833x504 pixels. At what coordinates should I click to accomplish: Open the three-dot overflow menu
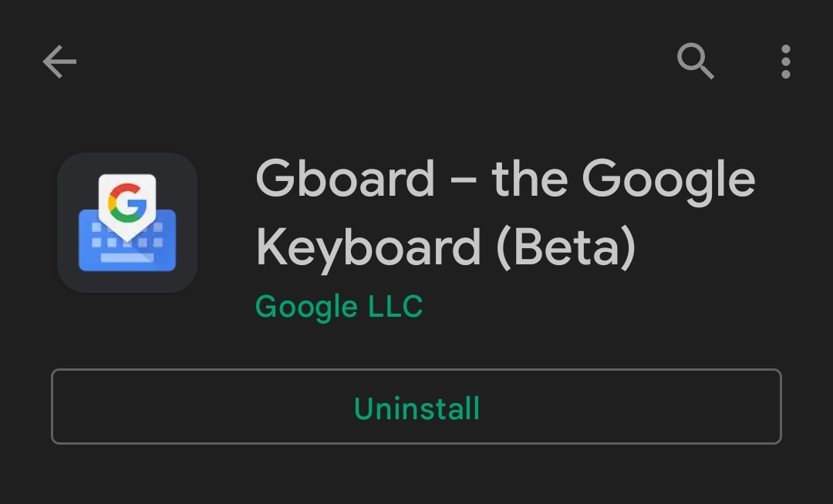[x=785, y=62]
